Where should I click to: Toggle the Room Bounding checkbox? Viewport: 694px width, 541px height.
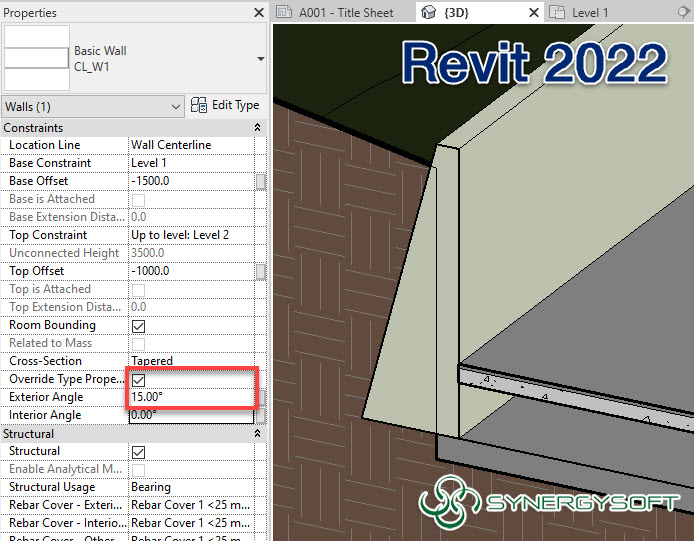(x=139, y=326)
